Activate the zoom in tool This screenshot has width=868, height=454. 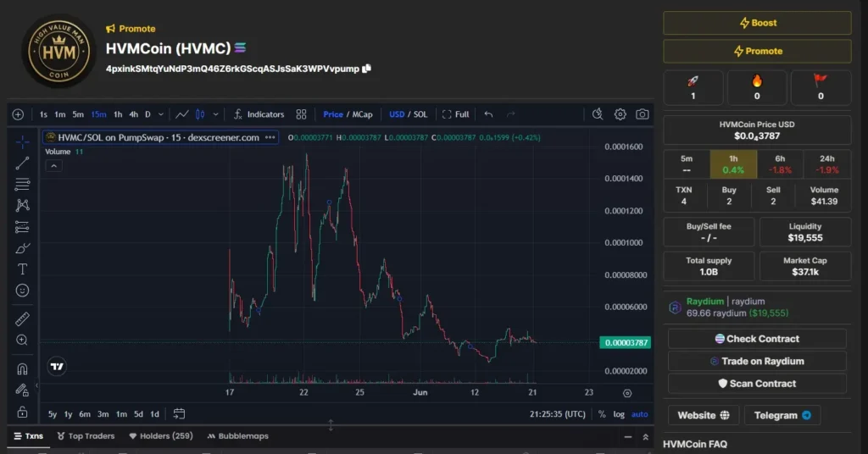22,340
